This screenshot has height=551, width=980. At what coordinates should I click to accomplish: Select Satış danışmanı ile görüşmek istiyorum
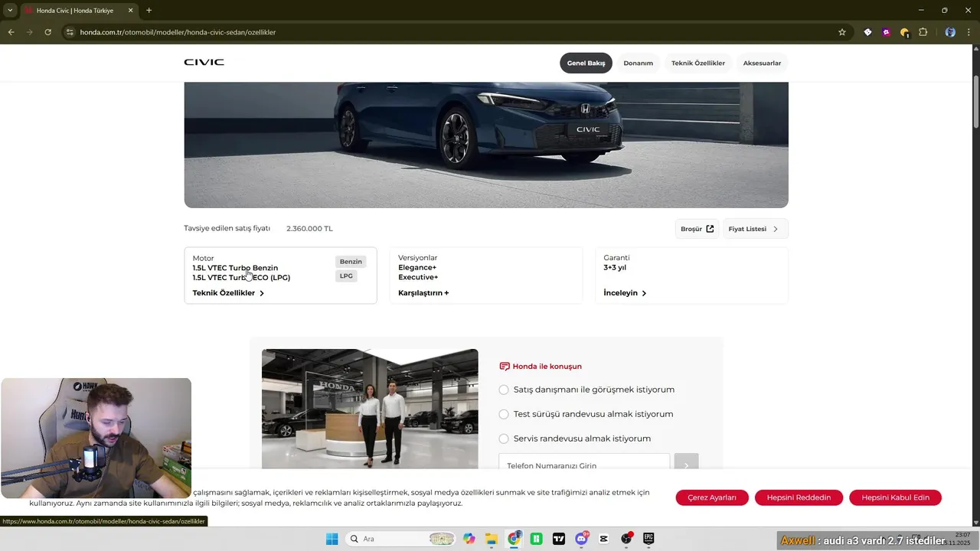504,390
